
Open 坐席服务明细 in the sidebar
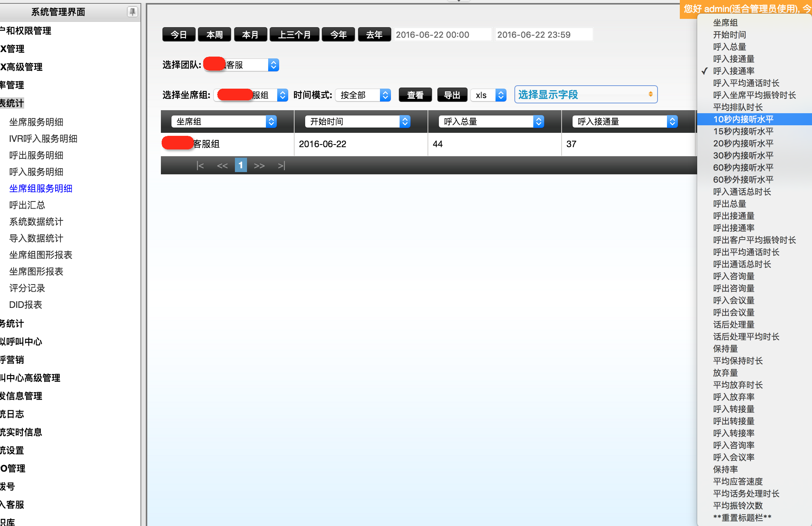click(36, 122)
